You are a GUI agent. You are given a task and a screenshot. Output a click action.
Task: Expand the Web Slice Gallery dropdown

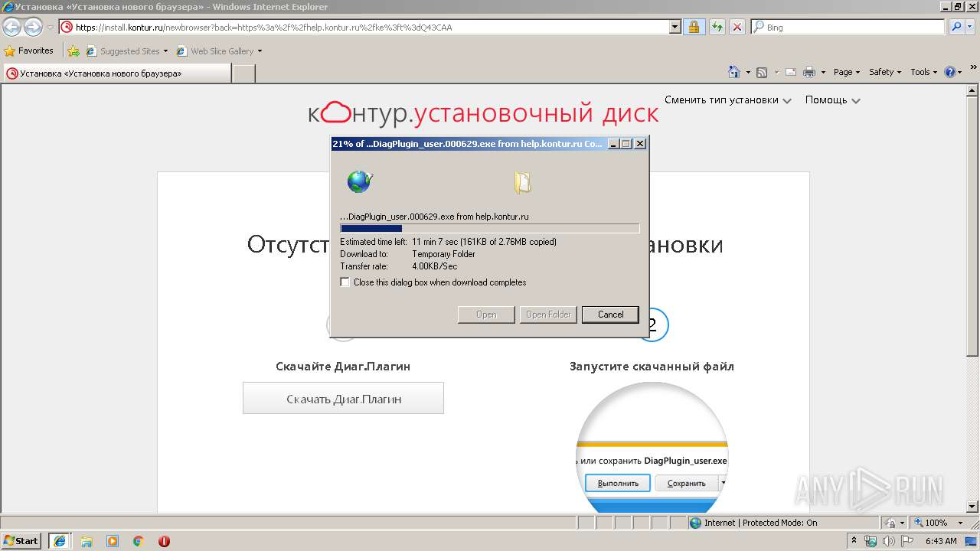260,51
